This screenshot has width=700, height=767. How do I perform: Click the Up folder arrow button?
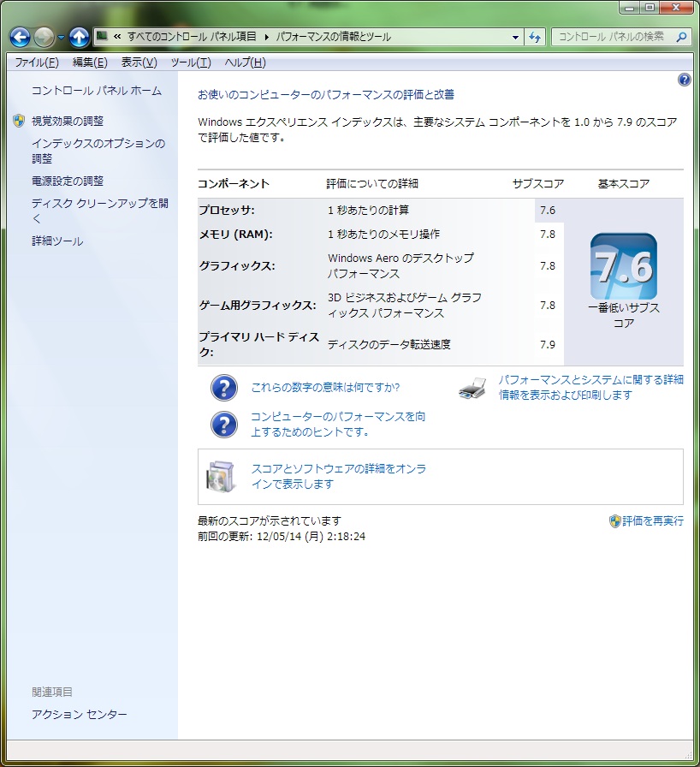click(x=80, y=37)
